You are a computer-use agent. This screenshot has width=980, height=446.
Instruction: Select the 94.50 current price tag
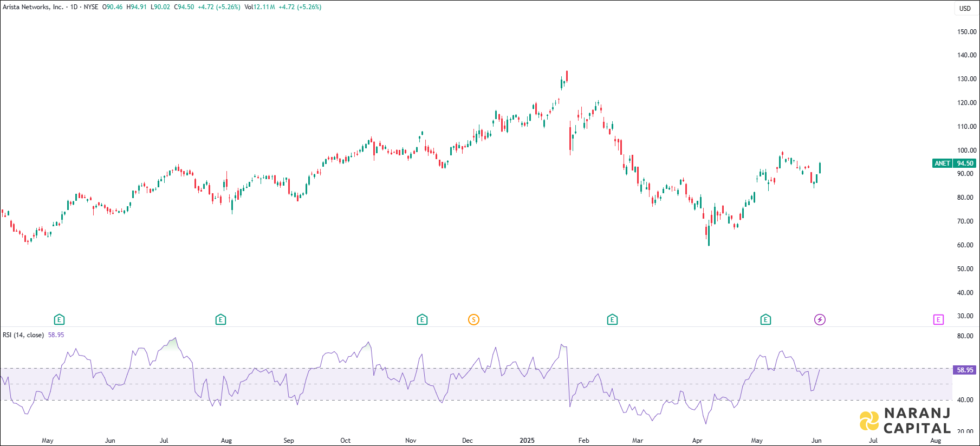click(x=964, y=163)
